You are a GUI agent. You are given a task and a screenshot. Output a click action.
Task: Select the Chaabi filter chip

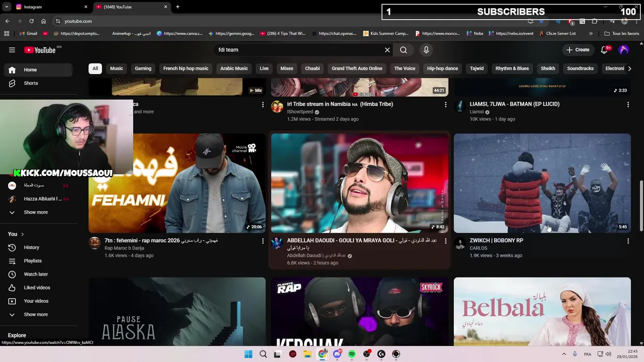click(312, 68)
